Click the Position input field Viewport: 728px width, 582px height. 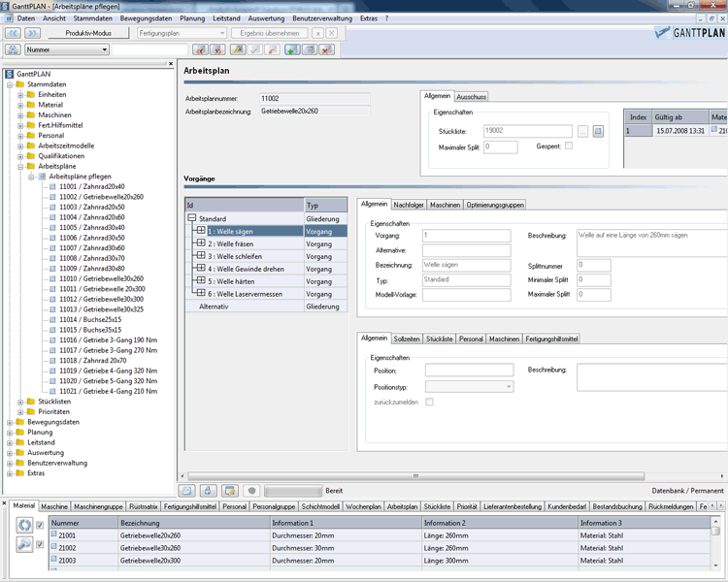point(470,370)
